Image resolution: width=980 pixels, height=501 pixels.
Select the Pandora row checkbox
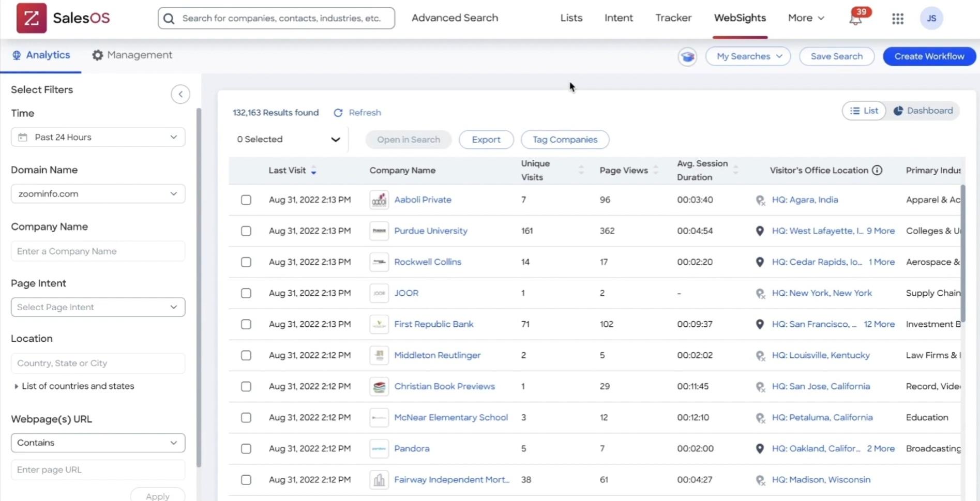[x=246, y=448]
